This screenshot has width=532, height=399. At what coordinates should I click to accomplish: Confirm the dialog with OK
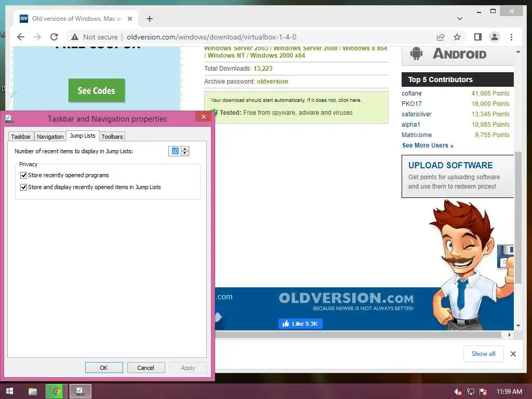(104, 368)
